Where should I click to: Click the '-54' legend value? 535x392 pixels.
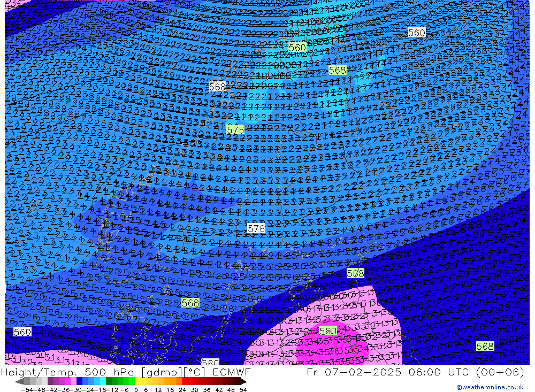(27, 390)
